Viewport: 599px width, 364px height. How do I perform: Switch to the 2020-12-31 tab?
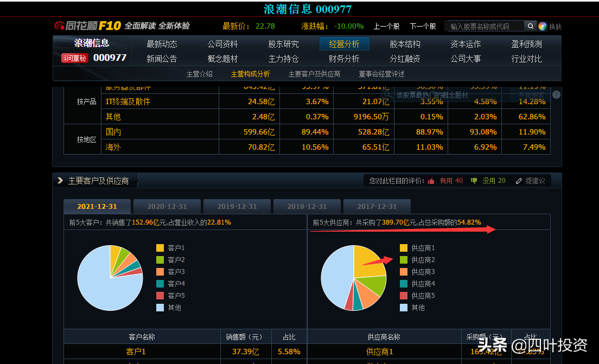click(167, 206)
